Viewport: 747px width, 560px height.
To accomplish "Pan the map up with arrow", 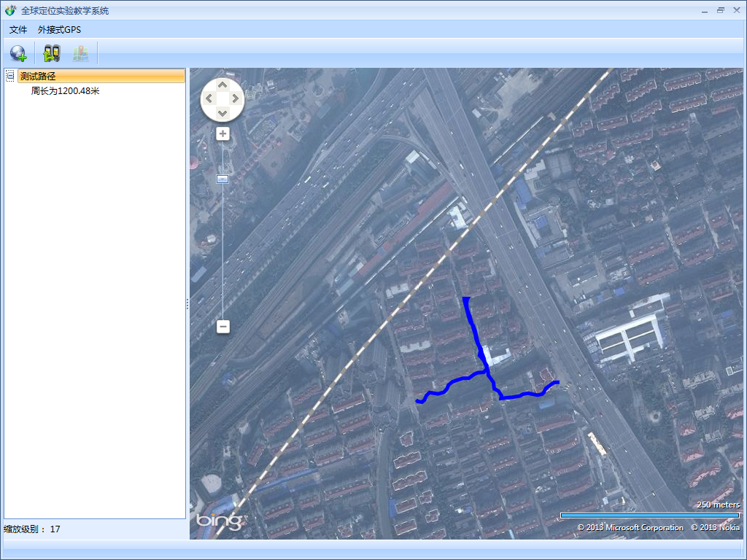I will 222,84.
